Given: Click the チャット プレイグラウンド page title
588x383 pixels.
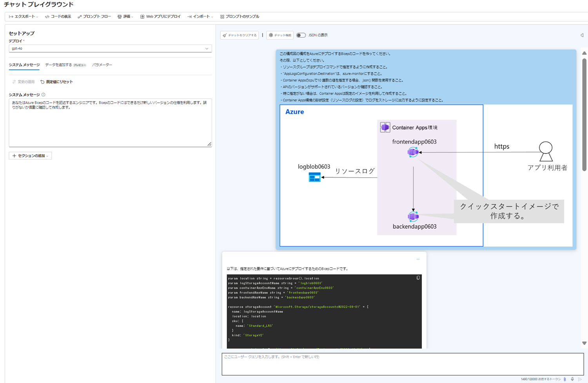Looking at the screenshot, I should [x=38, y=4].
